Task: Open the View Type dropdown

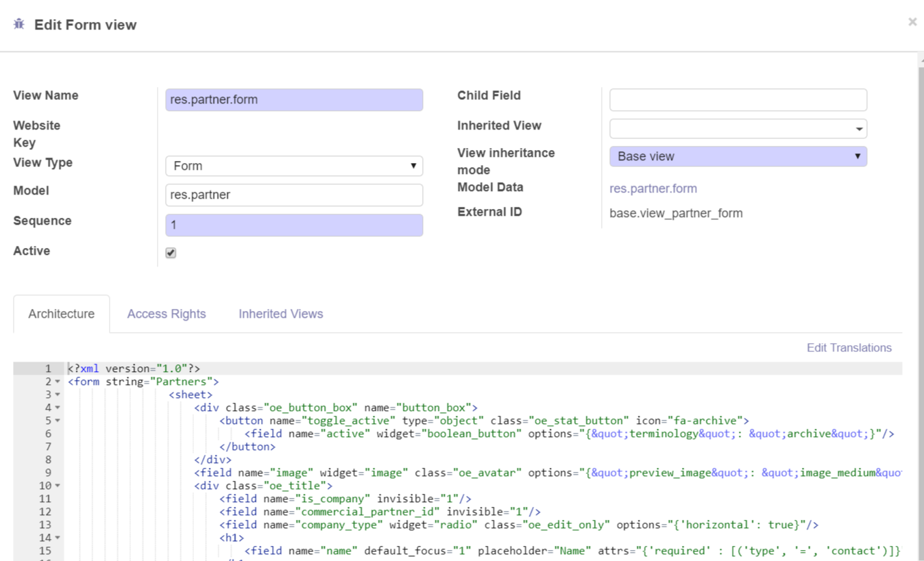Action: click(x=293, y=166)
